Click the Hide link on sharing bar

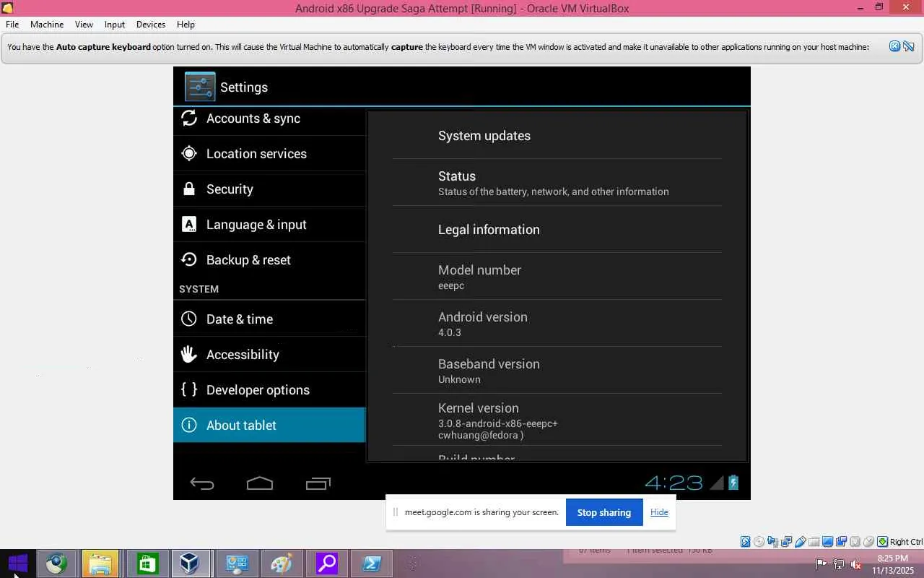pyautogui.click(x=659, y=512)
